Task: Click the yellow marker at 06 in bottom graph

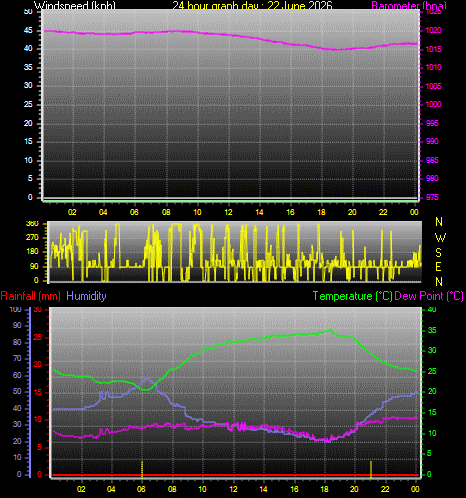Action: pyautogui.click(x=142, y=469)
